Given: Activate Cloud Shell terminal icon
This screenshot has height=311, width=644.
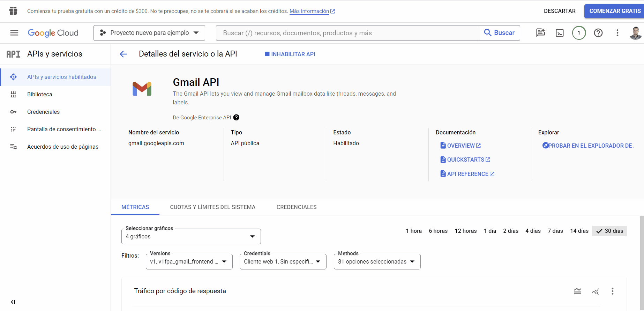Looking at the screenshot, I should pos(560,33).
